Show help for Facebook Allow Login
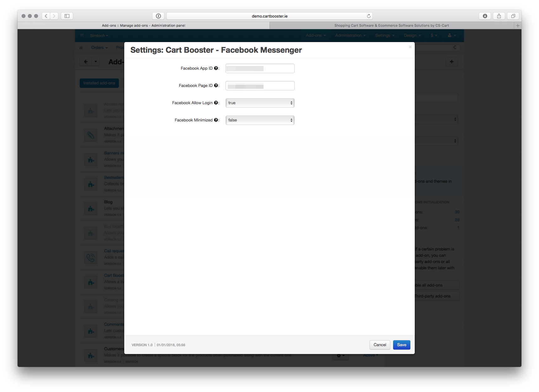This screenshot has height=392, width=539. pyautogui.click(x=216, y=103)
